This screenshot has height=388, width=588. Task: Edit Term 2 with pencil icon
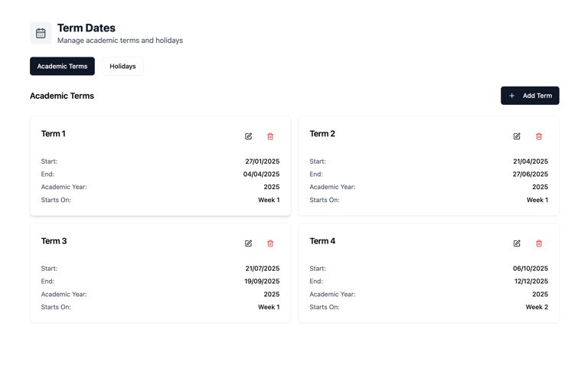pyautogui.click(x=517, y=136)
